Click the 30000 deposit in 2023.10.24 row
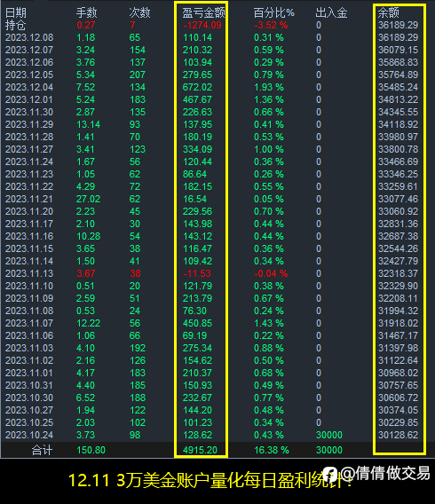The width and height of the screenshot is (435, 504). (x=329, y=435)
